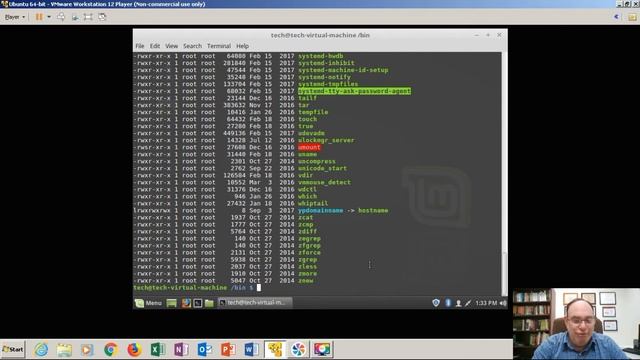
Task: Open Windows Media Player from taskbar
Action: 87,349
